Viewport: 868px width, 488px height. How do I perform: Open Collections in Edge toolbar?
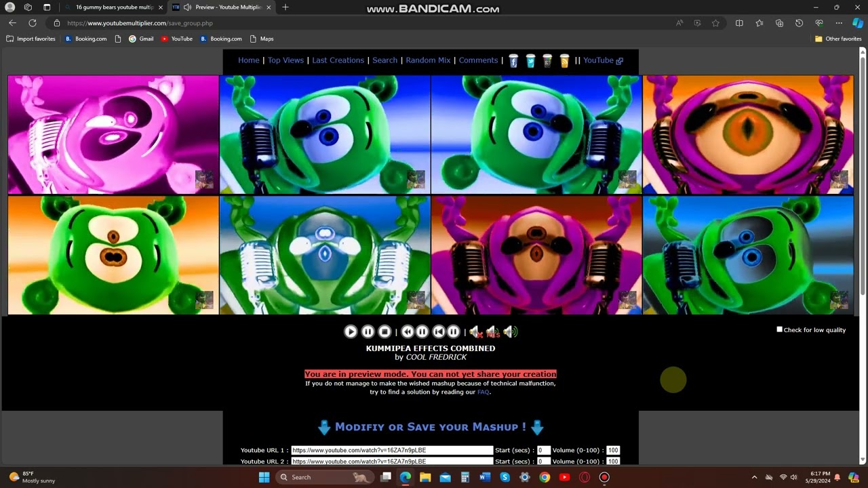(779, 23)
